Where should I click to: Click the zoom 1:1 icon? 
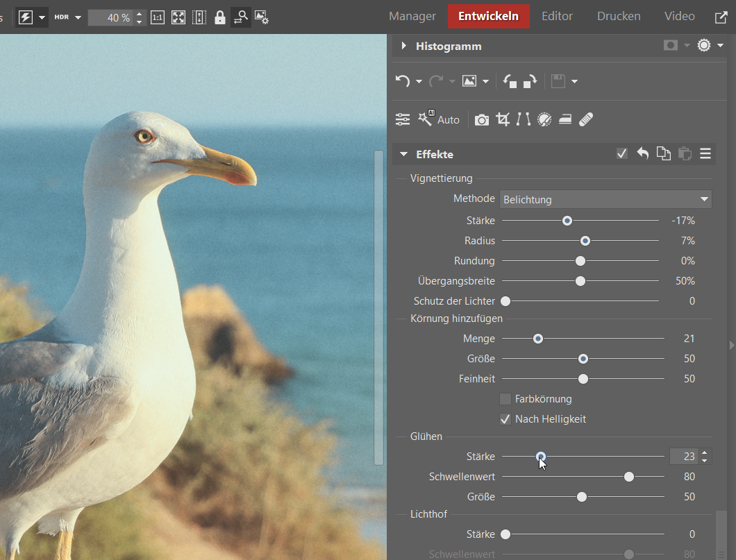(x=158, y=17)
